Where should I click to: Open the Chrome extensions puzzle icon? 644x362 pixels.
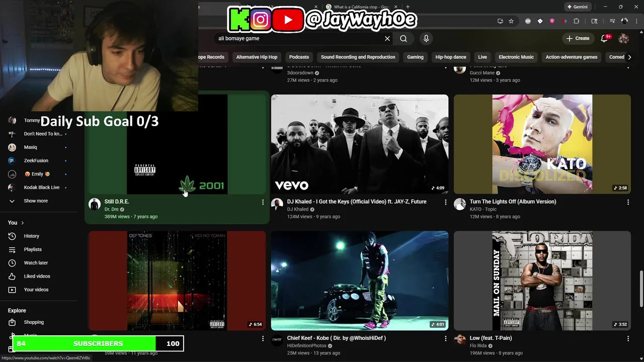(x=577, y=21)
